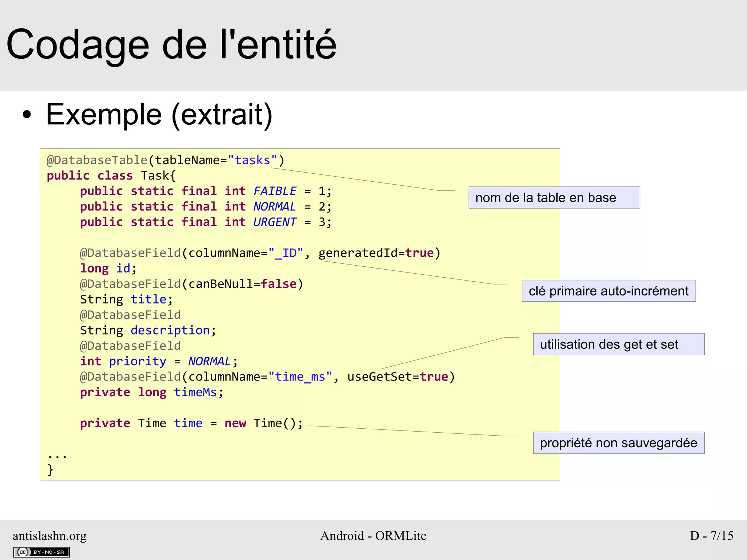Select the FAIBLE = 1 constant line
747x560 pixels.
206,191
